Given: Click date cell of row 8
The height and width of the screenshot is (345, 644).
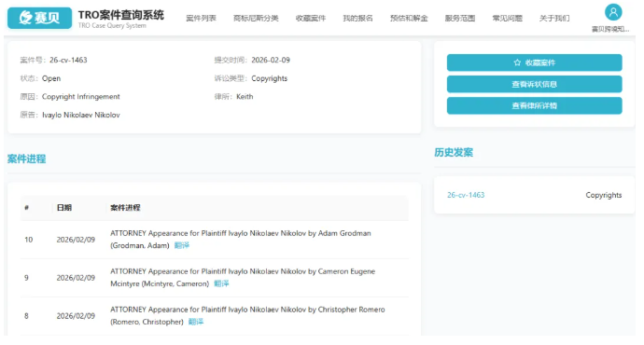Looking at the screenshot, I should [76, 316].
